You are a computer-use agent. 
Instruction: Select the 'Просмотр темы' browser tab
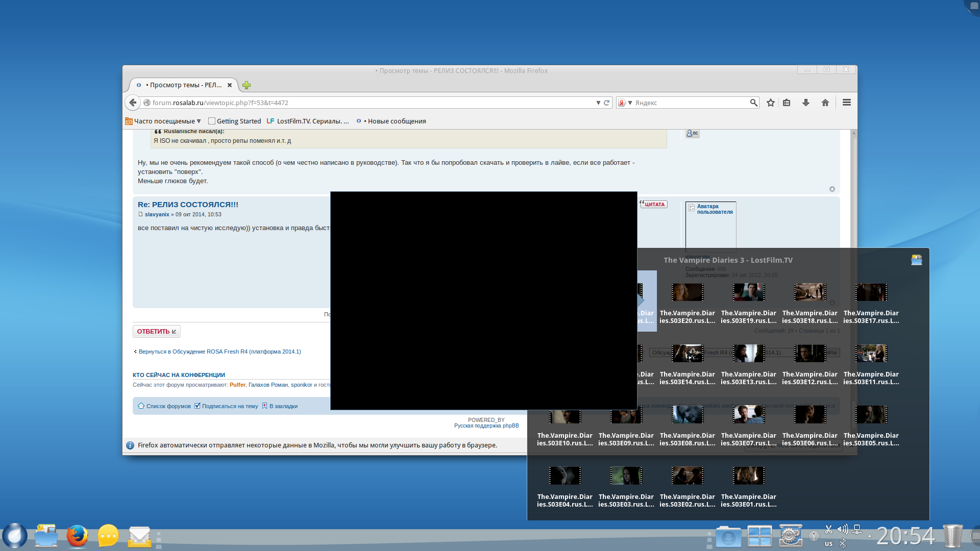[x=184, y=85]
